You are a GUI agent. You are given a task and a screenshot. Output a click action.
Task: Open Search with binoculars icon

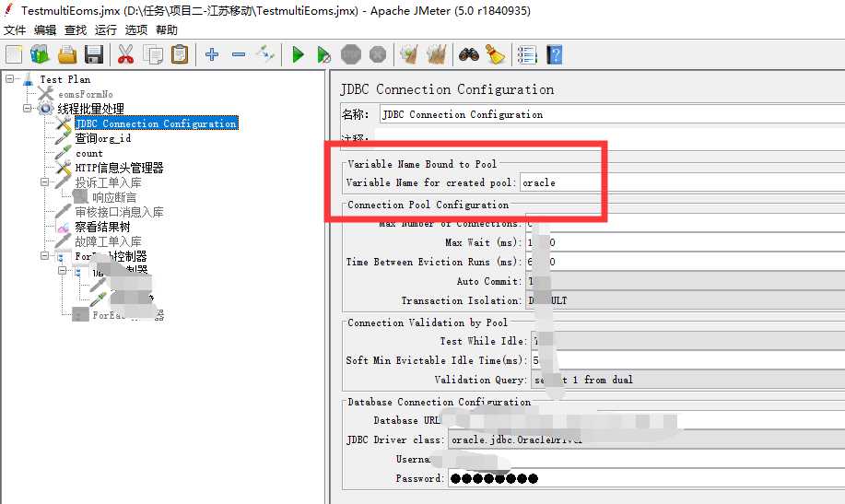[x=469, y=54]
